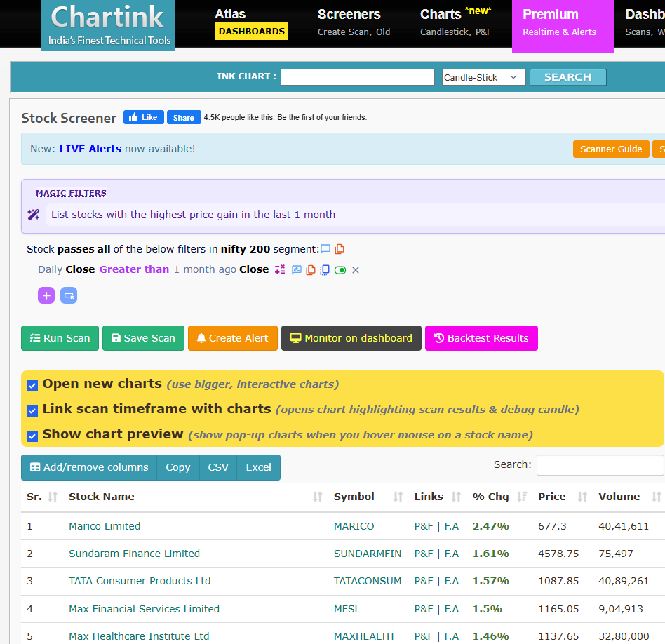Click the table Search input field
This screenshot has width=665, height=644.
(x=600, y=465)
